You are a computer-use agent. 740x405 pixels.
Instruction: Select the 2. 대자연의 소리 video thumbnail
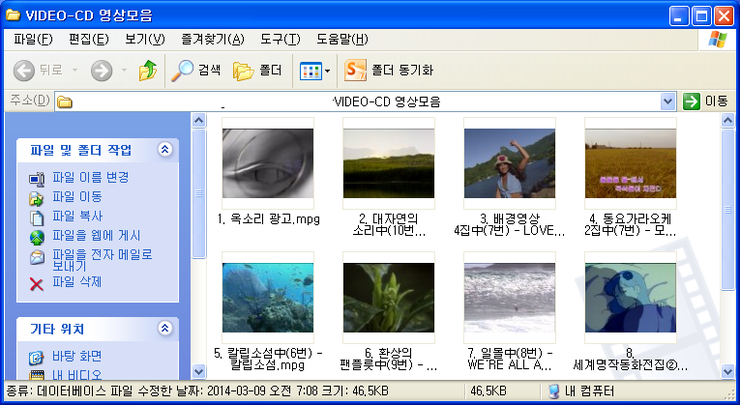pos(389,163)
